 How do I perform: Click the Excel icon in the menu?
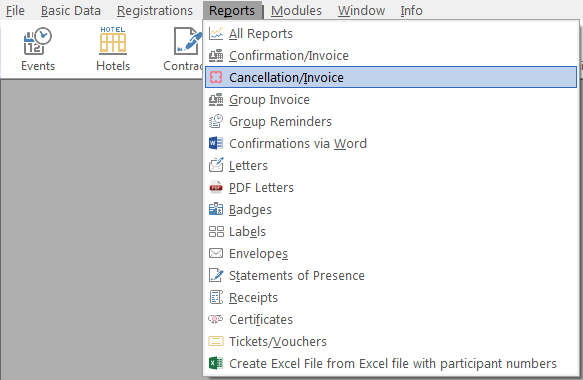tap(216, 363)
